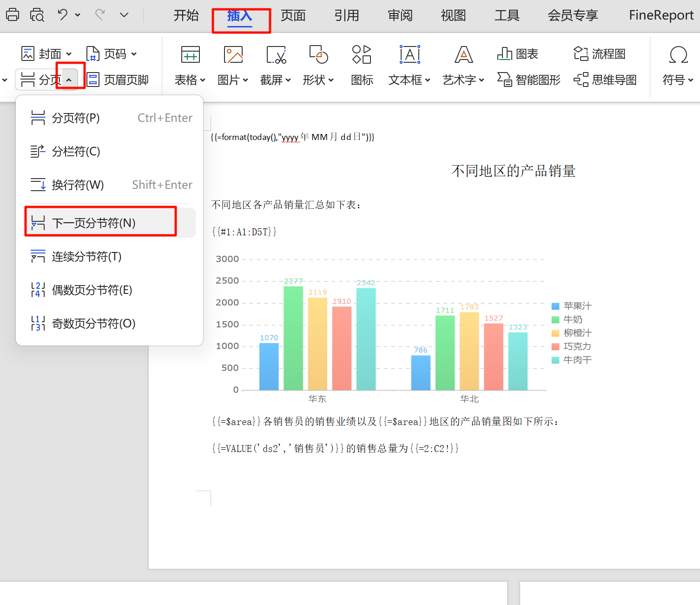Choose 连续分节符(T) from menu
This screenshot has height=605, width=700.
point(86,256)
